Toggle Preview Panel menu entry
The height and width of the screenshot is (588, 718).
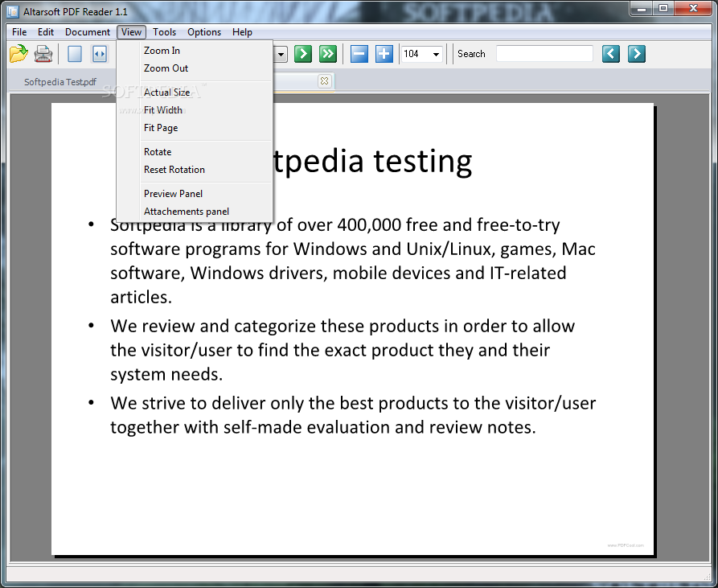195,194
